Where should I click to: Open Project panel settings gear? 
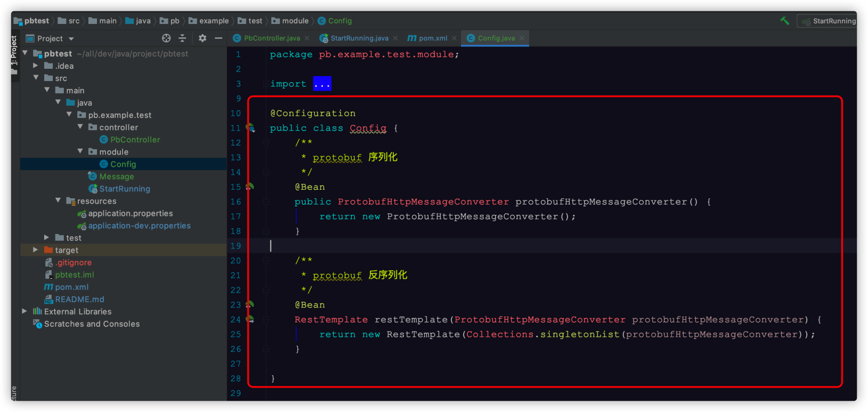click(x=202, y=38)
